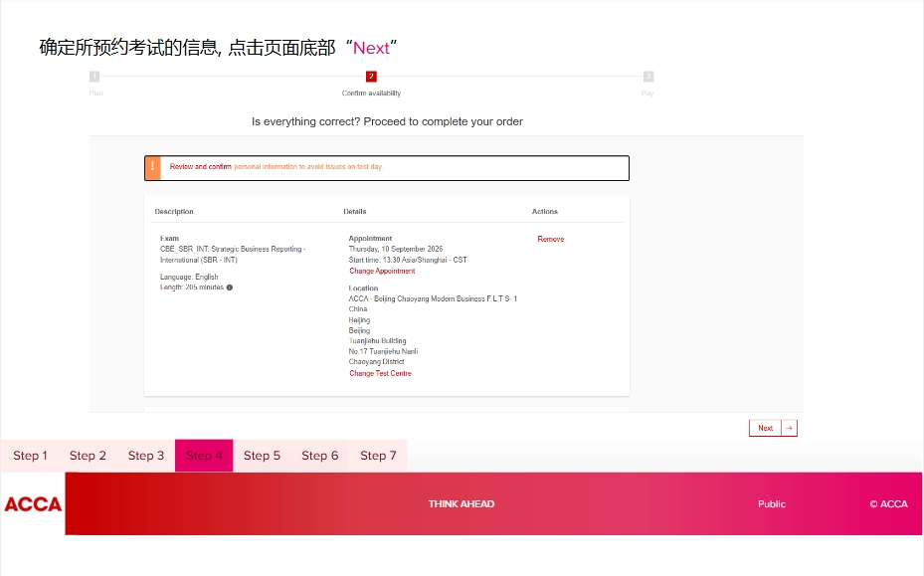Click the THINK AHEAD footer text
The image size is (924, 576).
coord(462,504)
